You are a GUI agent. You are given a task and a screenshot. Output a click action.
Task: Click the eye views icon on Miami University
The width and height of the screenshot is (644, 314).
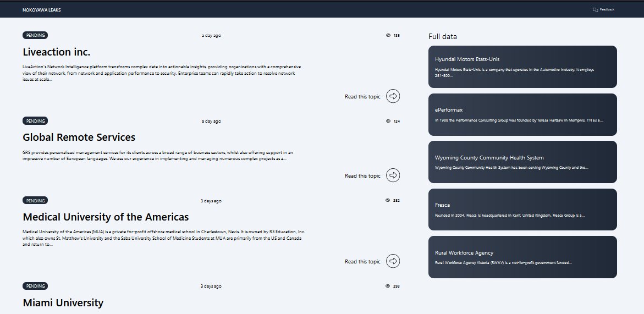click(x=388, y=286)
